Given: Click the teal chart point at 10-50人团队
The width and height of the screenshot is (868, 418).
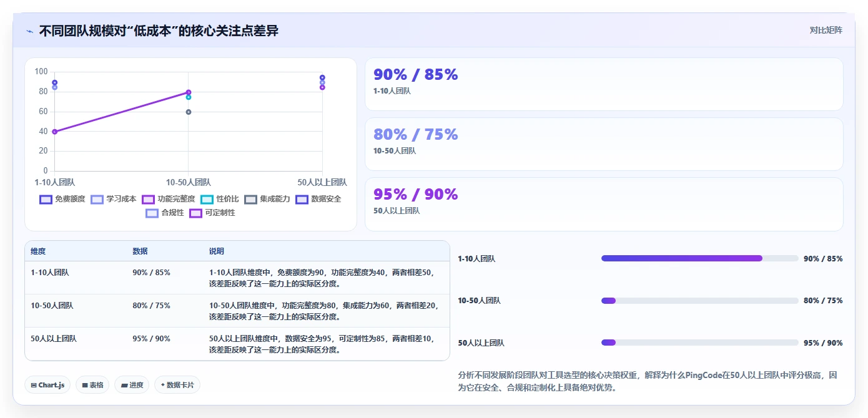Looking at the screenshot, I should tap(189, 97).
